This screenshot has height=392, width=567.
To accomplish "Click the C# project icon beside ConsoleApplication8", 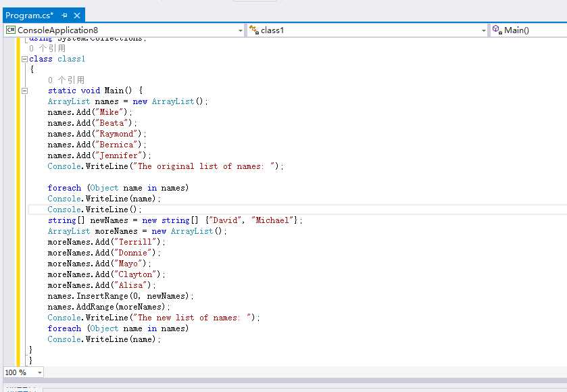I will [x=11, y=30].
